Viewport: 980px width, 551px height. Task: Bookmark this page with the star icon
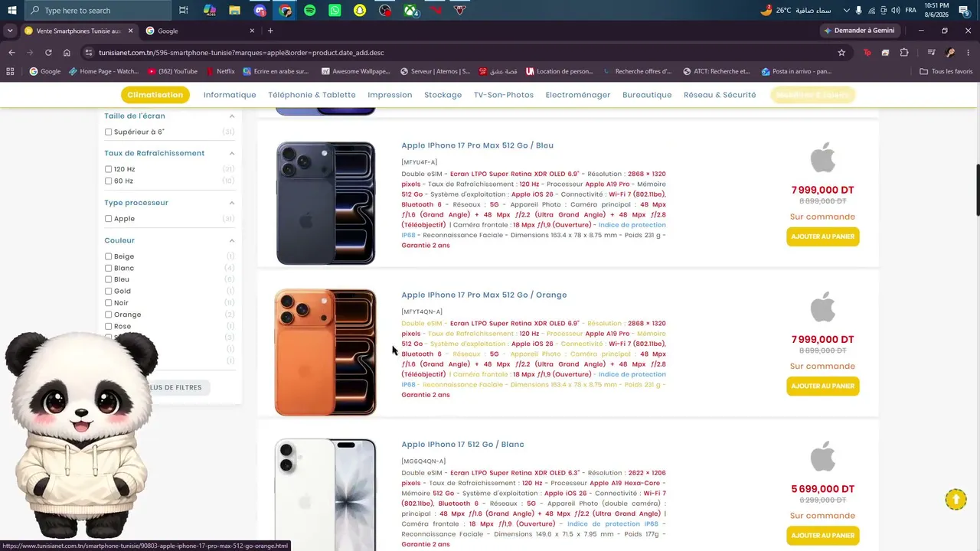pos(841,53)
